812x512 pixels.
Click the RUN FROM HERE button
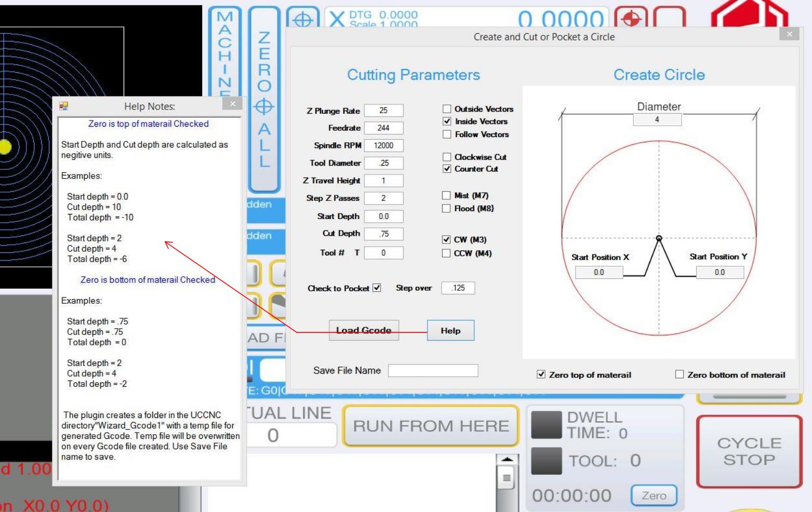431,426
